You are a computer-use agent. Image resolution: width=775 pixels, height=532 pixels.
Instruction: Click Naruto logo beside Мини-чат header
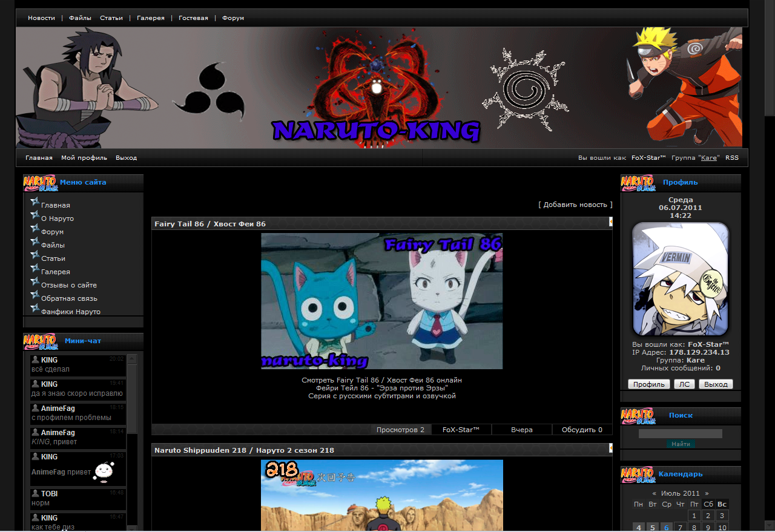41,341
